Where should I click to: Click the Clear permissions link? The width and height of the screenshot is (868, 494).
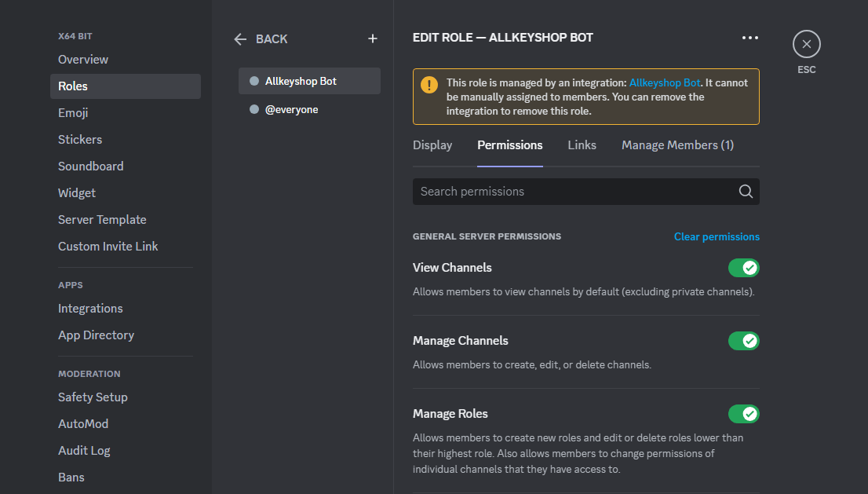pyautogui.click(x=717, y=236)
